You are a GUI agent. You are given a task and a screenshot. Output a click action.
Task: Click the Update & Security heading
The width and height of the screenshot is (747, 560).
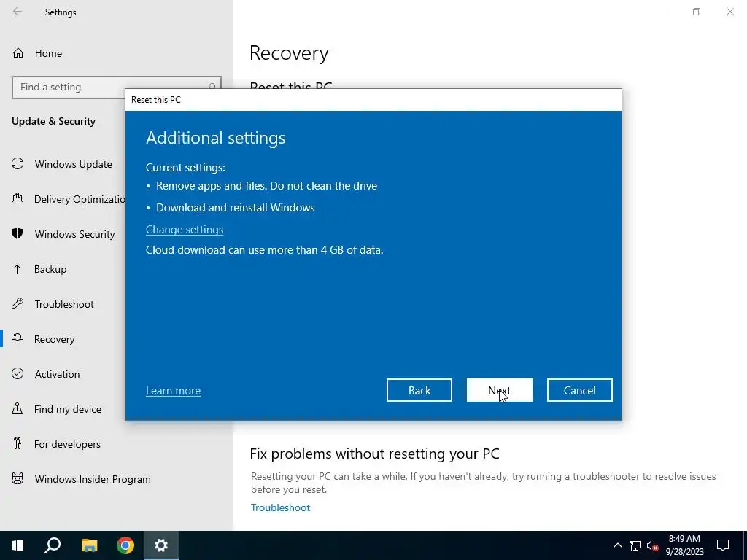(x=53, y=121)
